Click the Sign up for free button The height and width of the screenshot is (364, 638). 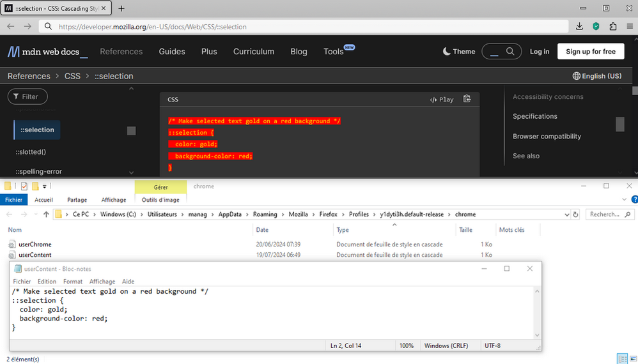(x=590, y=52)
